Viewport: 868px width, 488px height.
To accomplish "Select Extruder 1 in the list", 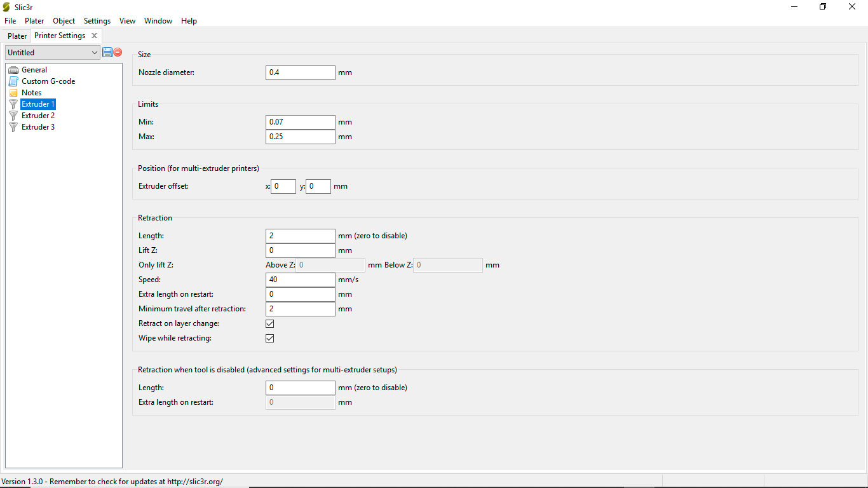I will [x=38, y=104].
